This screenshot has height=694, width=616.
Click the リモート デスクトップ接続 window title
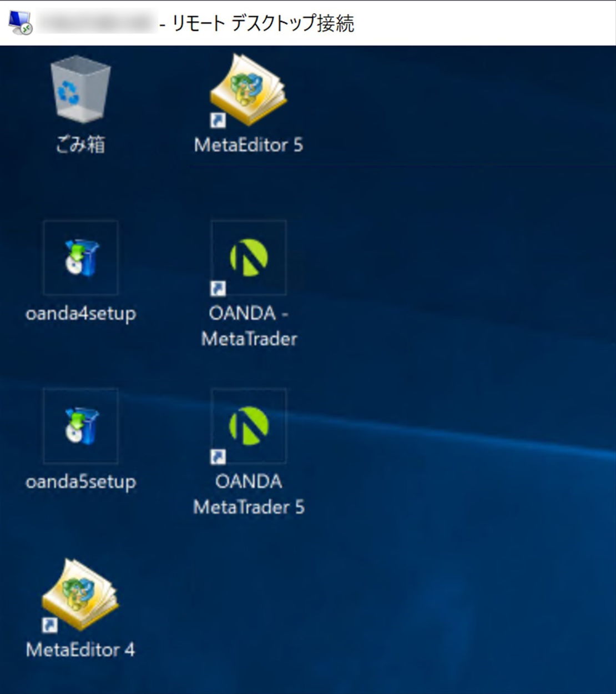263,23
